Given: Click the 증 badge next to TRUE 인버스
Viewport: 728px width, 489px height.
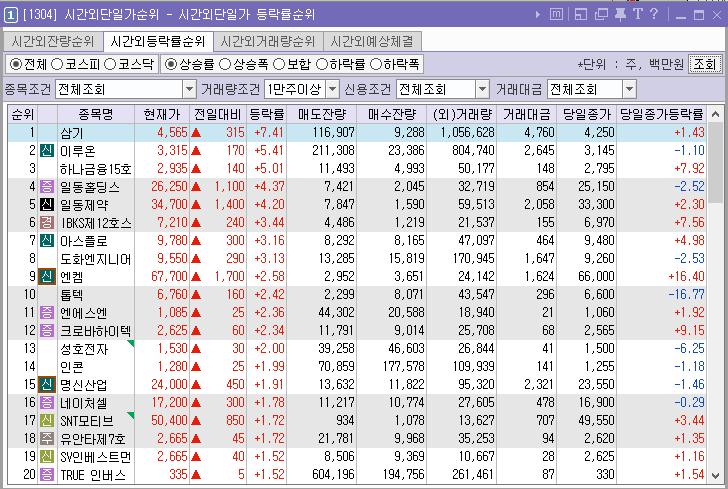Looking at the screenshot, I should click(46, 475).
